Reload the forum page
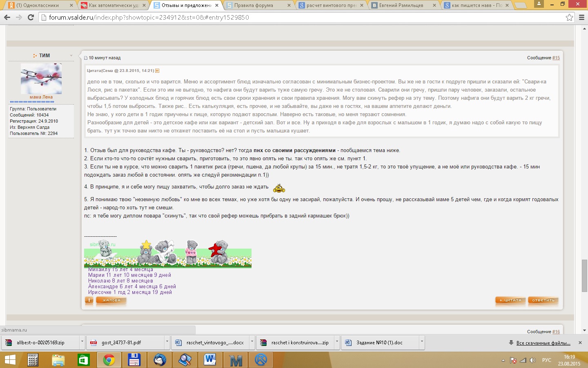 tap(31, 17)
